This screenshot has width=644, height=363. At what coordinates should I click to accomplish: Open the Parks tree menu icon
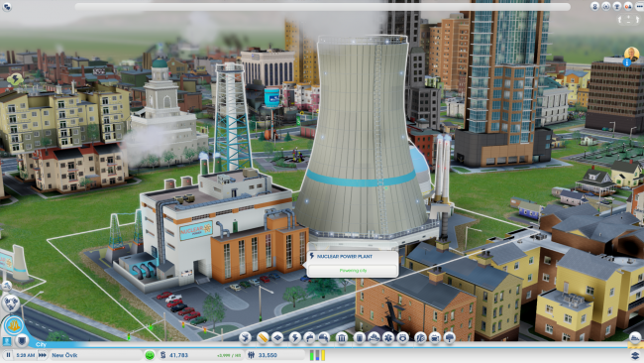coord(450,338)
